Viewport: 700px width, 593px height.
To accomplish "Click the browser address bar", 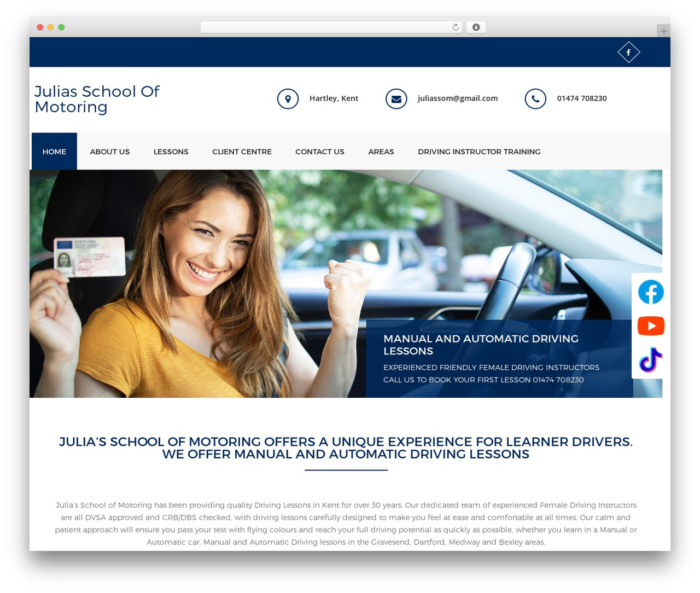I will [331, 27].
